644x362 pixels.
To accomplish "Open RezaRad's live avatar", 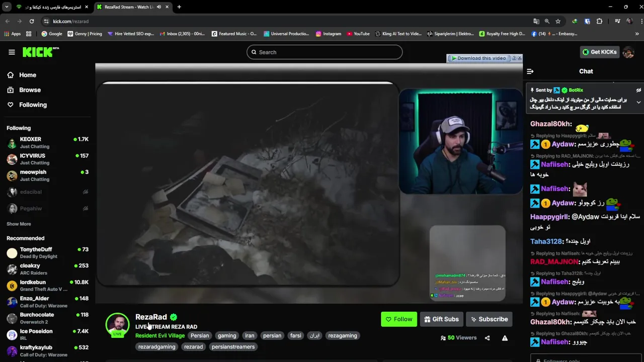I will click(117, 325).
